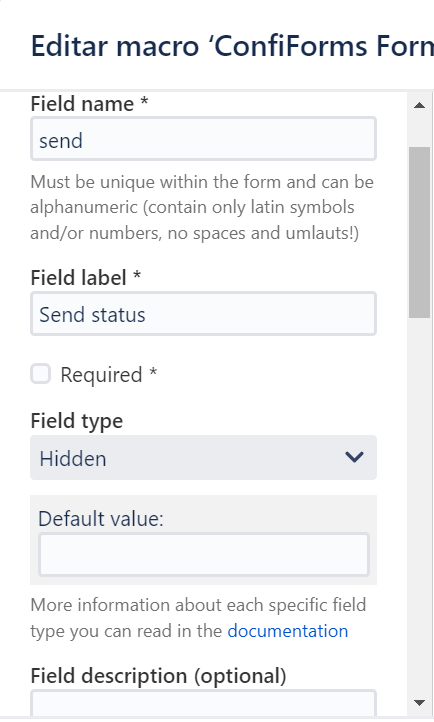This screenshot has width=434, height=722.
Task: Click the vertical scrollbar thumb
Action: 419,232
